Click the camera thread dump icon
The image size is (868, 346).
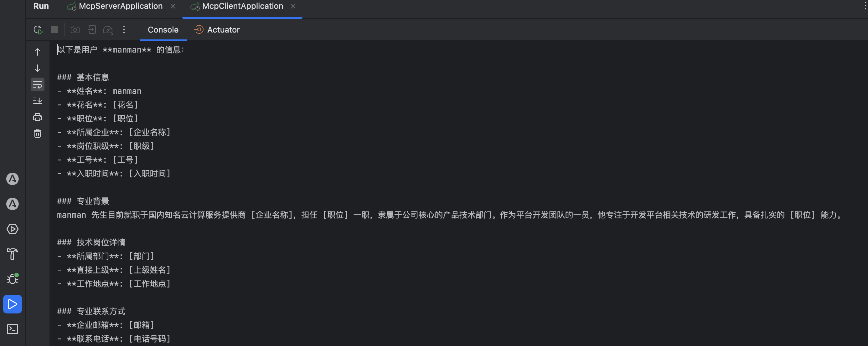tap(75, 30)
